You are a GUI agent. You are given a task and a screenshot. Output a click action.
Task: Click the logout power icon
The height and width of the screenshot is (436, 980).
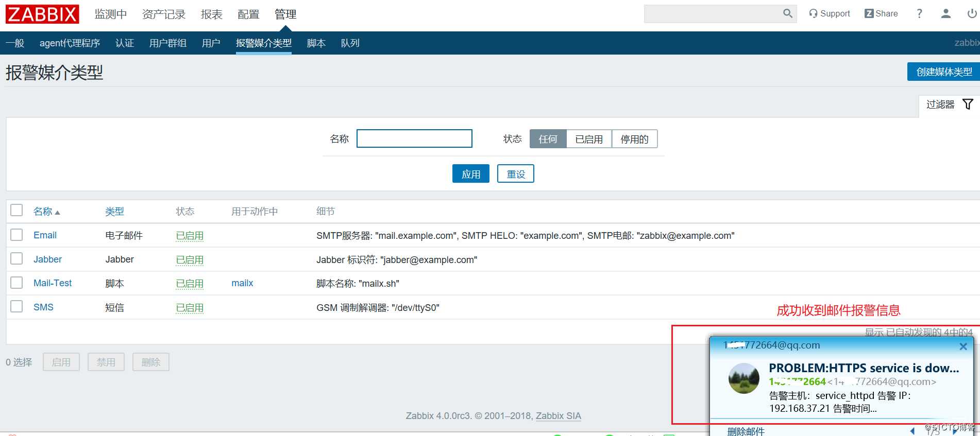tap(972, 13)
